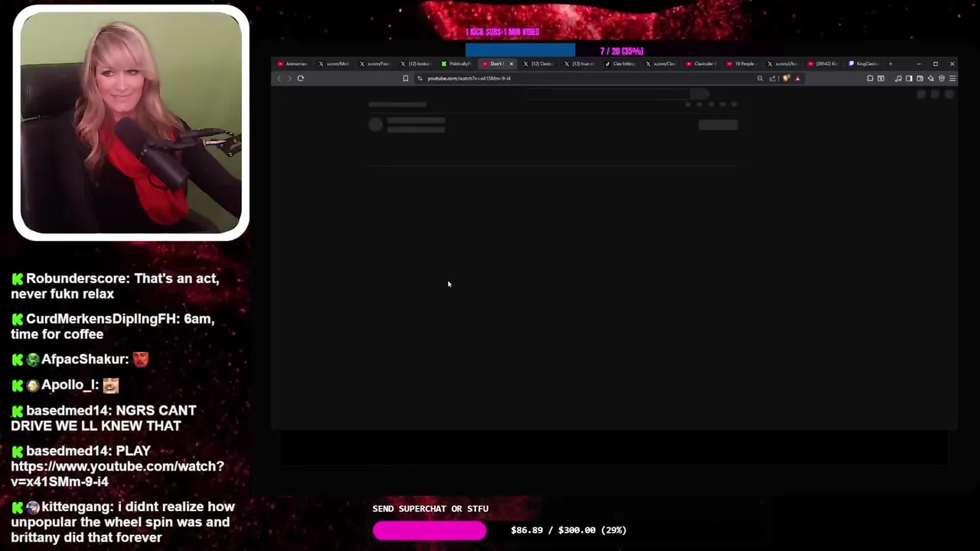This screenshot has height=551, width=980.
Task: Click the emote in Apollo_I's message
Action: [110, 385]
